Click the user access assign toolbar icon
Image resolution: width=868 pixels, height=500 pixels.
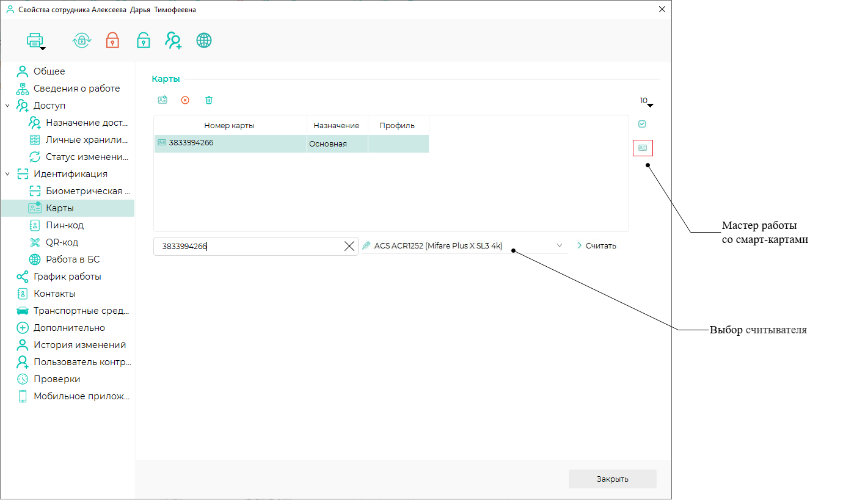(173, 40)
